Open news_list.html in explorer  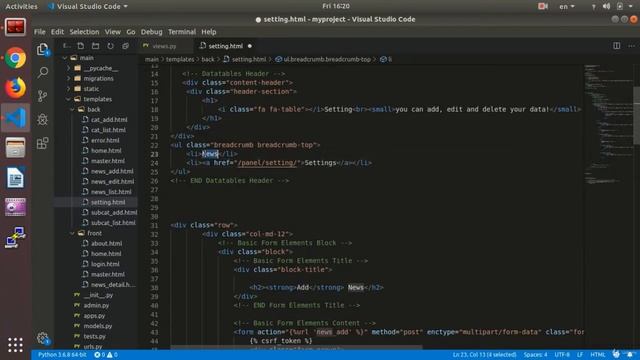111,192
